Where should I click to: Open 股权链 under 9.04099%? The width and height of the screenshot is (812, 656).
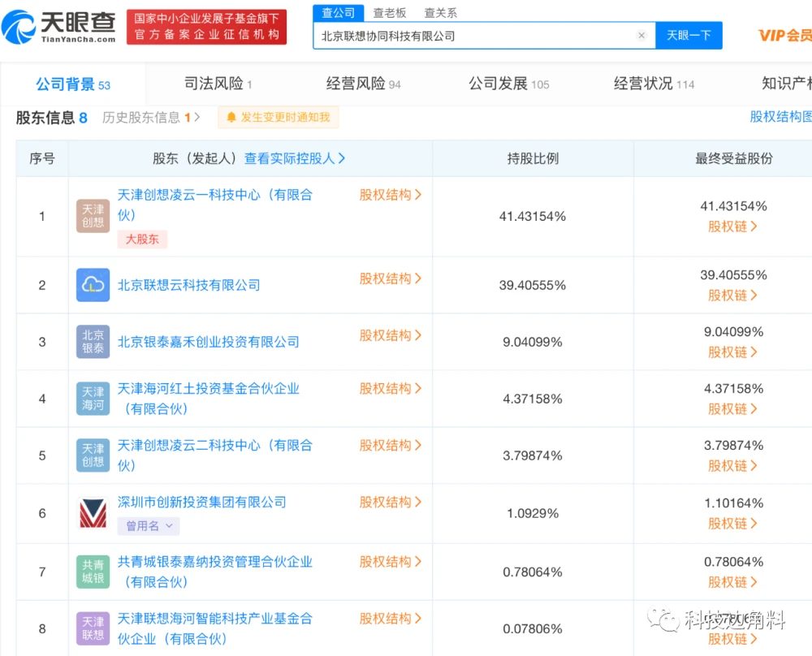point(732,352)
